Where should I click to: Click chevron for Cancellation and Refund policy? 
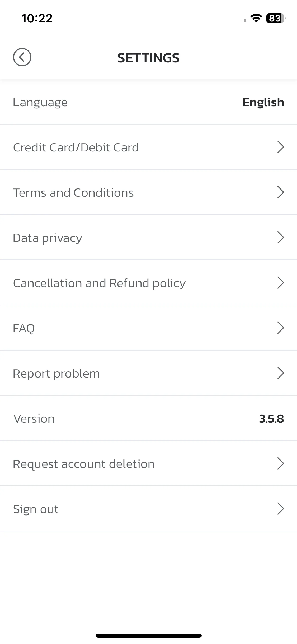click(280, 283)
